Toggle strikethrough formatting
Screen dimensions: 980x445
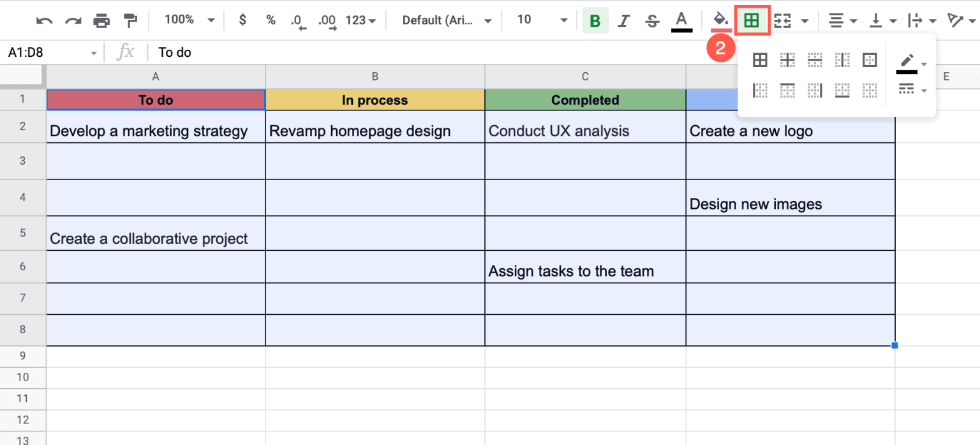[652, 20]
